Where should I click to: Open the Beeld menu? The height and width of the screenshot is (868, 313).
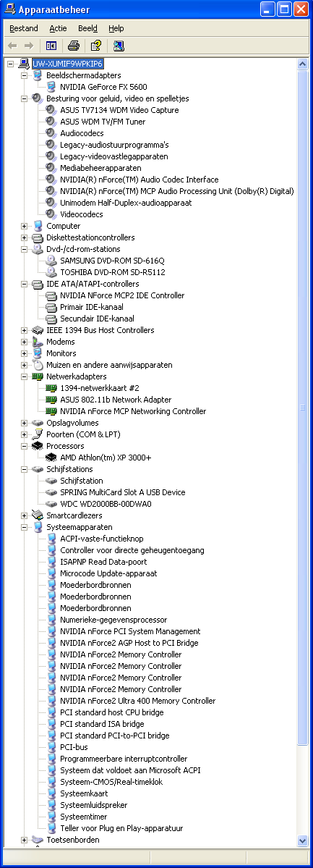pyautogui.click(x=88, y=28)
